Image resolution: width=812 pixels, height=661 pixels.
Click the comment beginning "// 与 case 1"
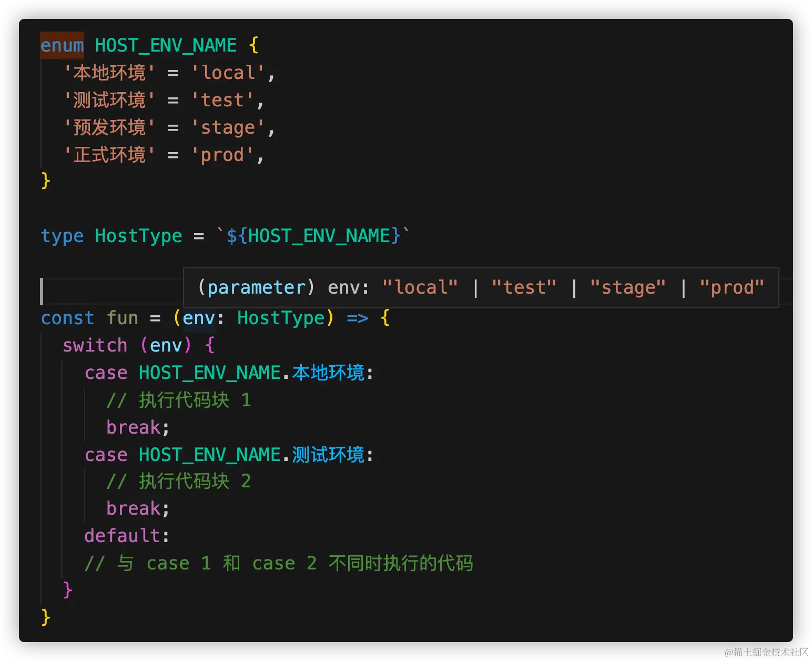pyautogui.click(x=279, y=563)
